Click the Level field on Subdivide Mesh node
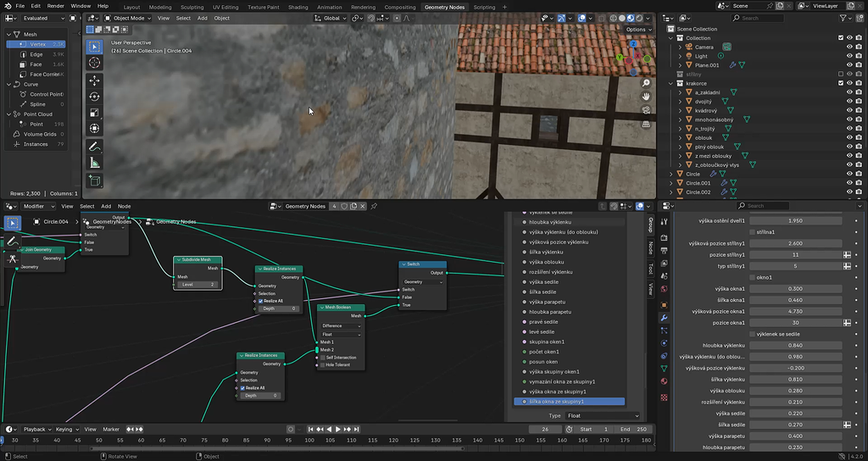This screenshot has width=868, height=461. [x=198, y=285]
